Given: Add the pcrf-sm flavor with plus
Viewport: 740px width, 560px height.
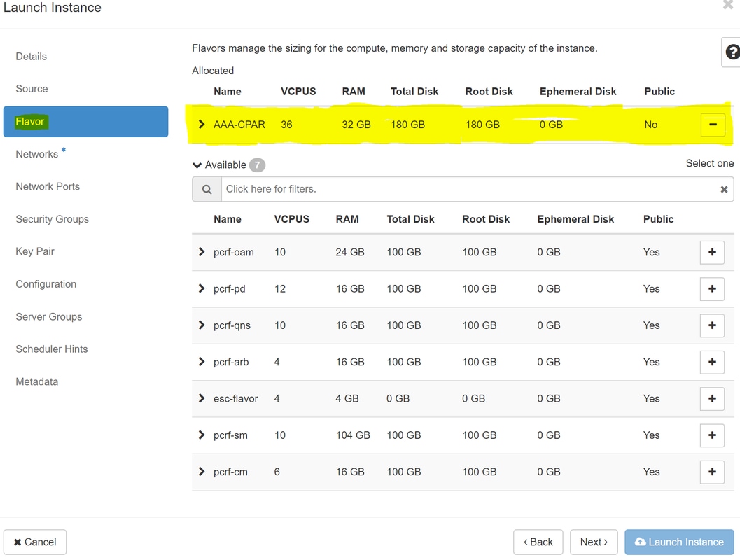Looking at the screenshot, I should (712, 435).
